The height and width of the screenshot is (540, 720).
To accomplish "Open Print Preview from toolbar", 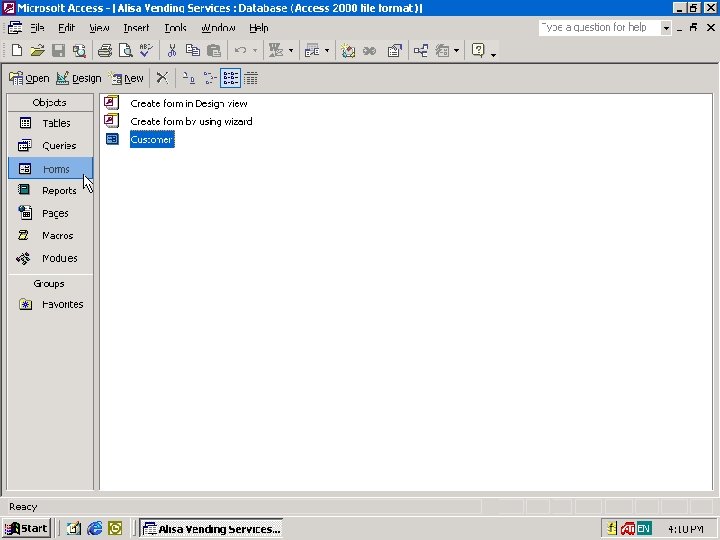I will 125,51.
